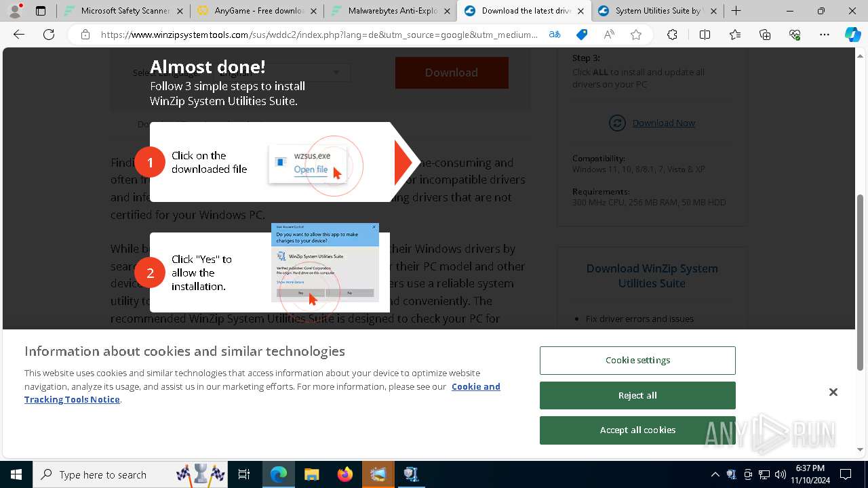Open the Collections icon

click(765, 35)
